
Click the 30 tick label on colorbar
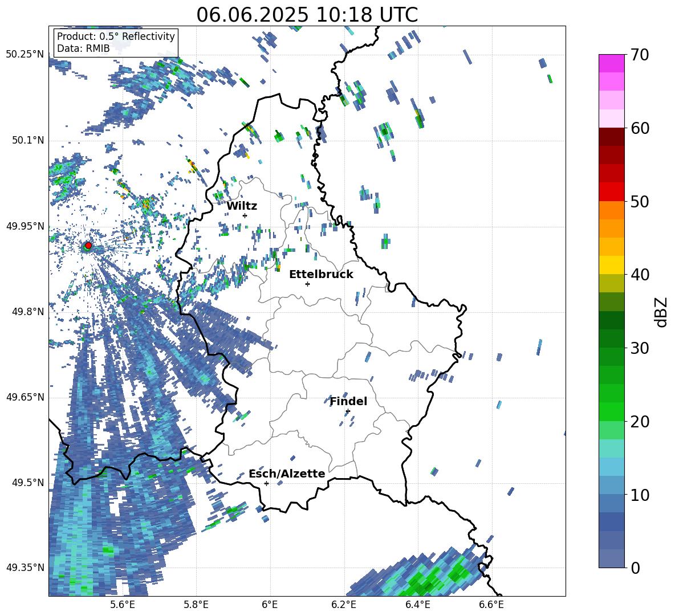tap(640, 348)
